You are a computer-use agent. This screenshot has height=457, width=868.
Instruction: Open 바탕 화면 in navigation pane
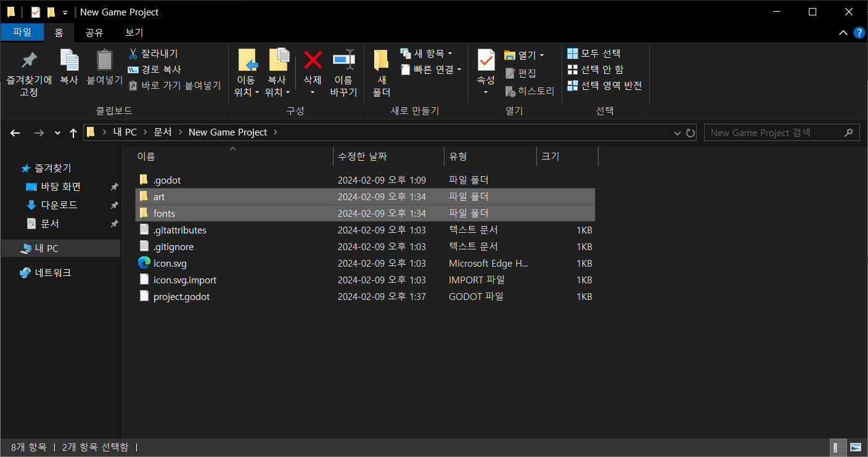61,187
